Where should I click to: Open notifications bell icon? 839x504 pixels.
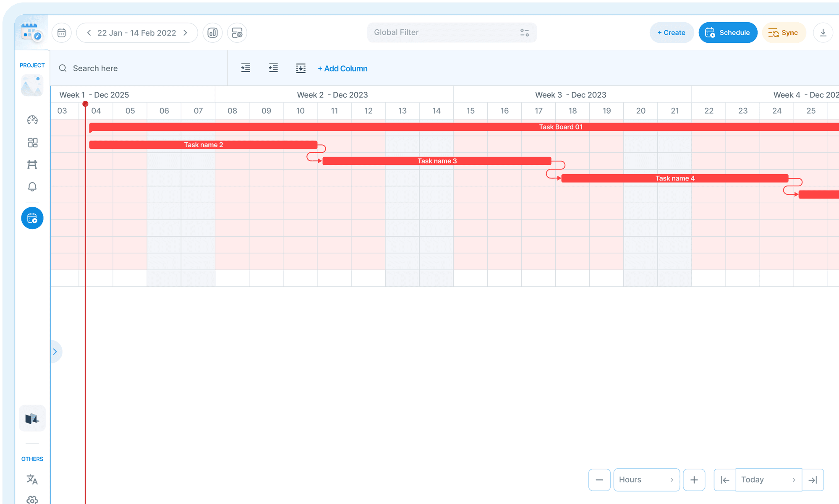click(x=32, y=187)
